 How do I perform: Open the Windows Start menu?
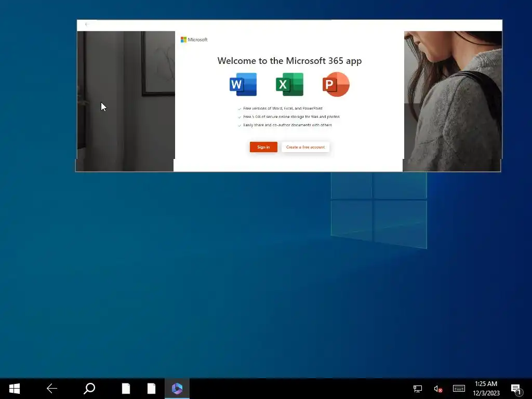(x=14, y=389)
